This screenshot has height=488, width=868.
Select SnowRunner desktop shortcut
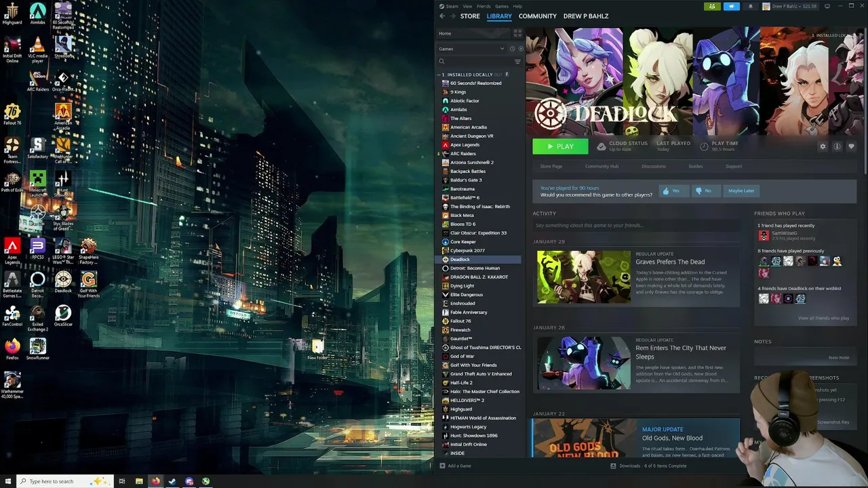coord(38,349)
